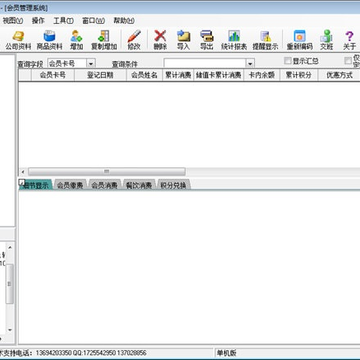Viewport: 360px width, 360px height.
Task: Click the left panel scrollbar up arrow
Action: (10, 247)
